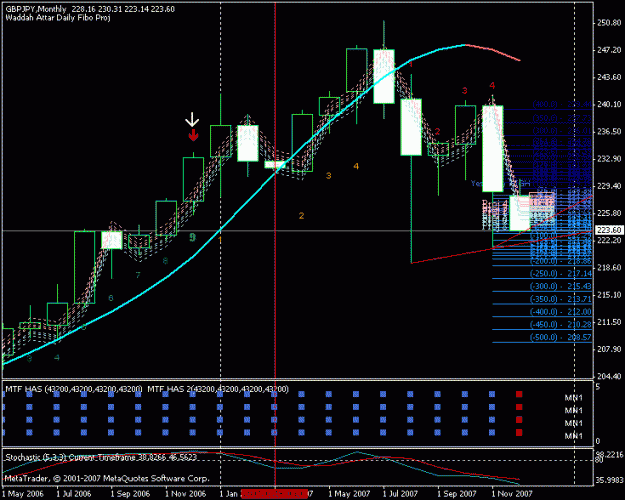Click the white down arrow above the candles
625x500 pixels.
tap(192, 120)
